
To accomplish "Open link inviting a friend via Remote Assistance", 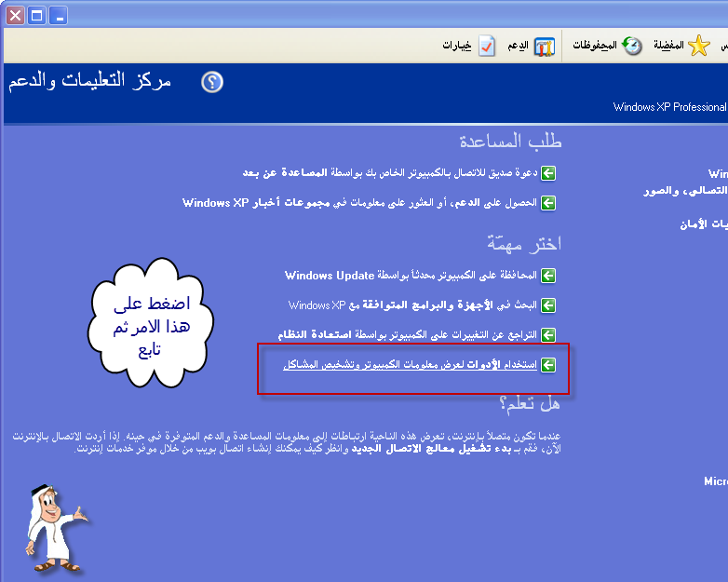I will pos(390,173).
